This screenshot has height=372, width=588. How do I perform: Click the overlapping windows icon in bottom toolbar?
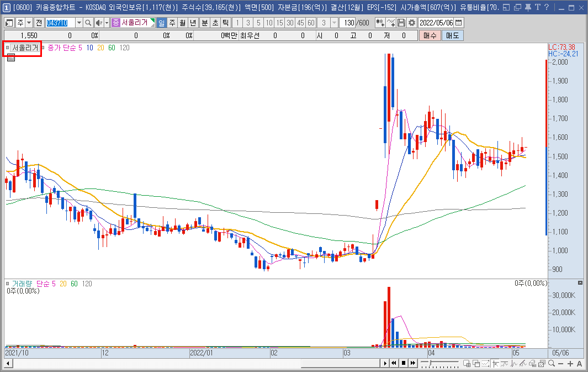click(476, 363)
